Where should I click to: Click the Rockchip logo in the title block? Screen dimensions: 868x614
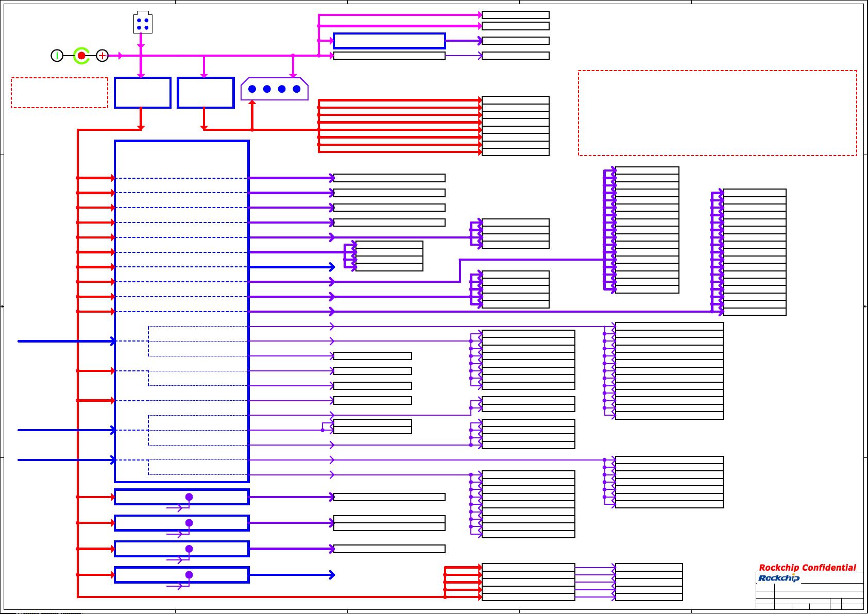[779, 578]
